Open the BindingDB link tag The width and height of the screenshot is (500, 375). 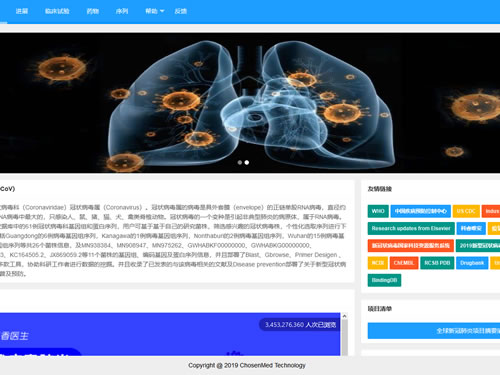click(x=384, y=280)
